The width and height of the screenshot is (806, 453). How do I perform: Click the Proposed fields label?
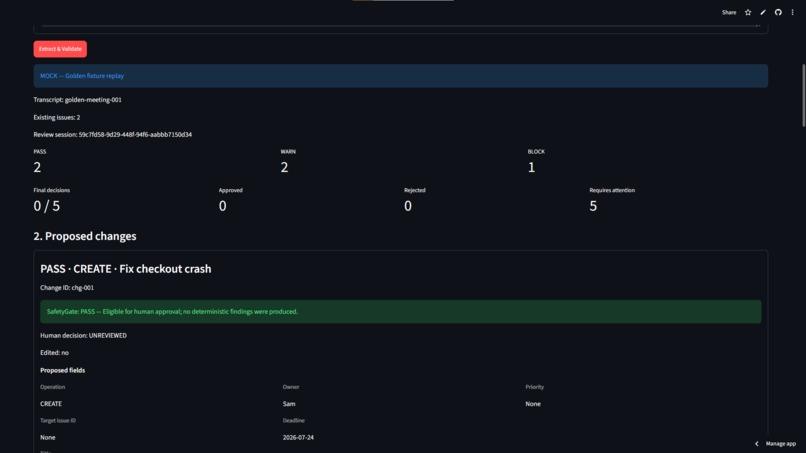pos(63,370)
